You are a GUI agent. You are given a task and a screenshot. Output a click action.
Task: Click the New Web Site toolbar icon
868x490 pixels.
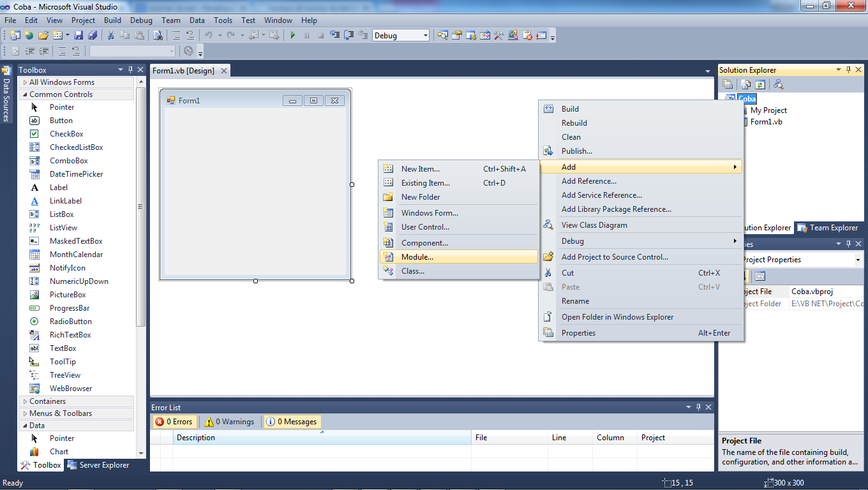[29, 36]
